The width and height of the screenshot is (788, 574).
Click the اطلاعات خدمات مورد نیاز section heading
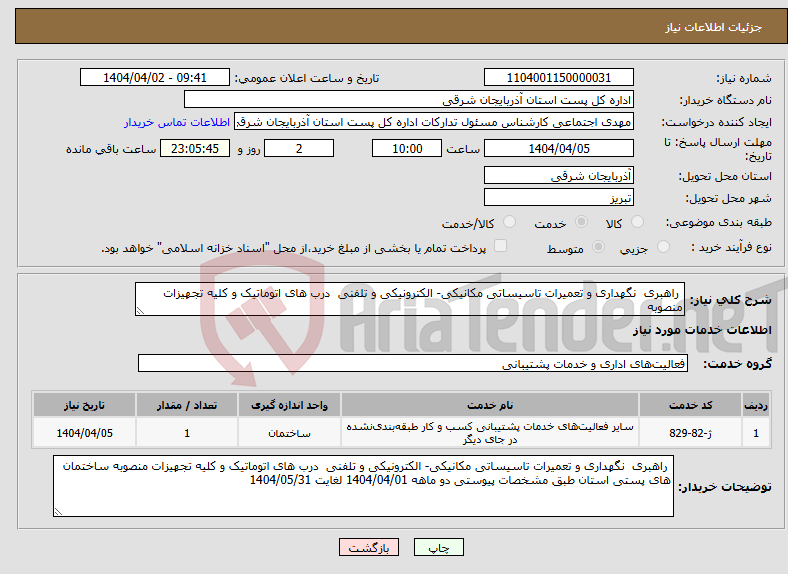[x=702, y=330]
